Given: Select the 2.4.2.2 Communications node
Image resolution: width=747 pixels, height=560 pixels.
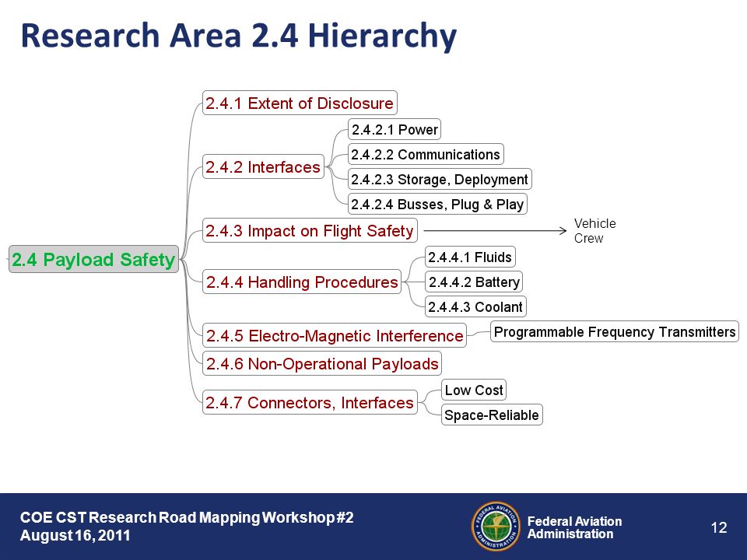Looking at the screenshot, I should (426, 154).
